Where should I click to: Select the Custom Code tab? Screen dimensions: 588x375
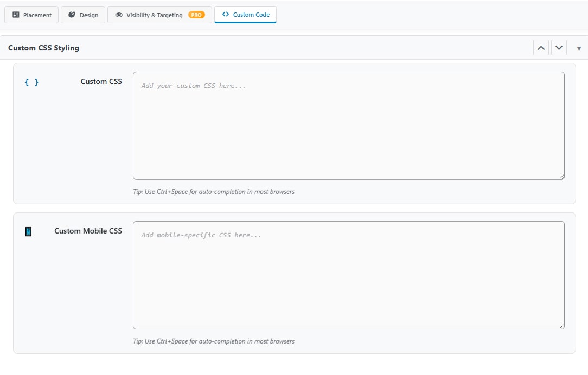[x=245, y=15]
